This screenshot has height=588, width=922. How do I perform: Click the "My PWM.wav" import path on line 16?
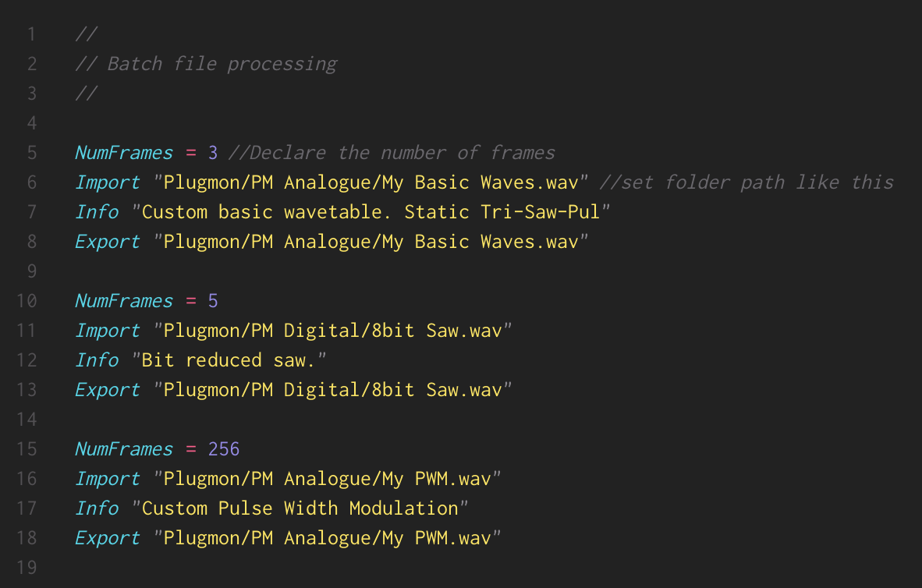pos(327,480)
